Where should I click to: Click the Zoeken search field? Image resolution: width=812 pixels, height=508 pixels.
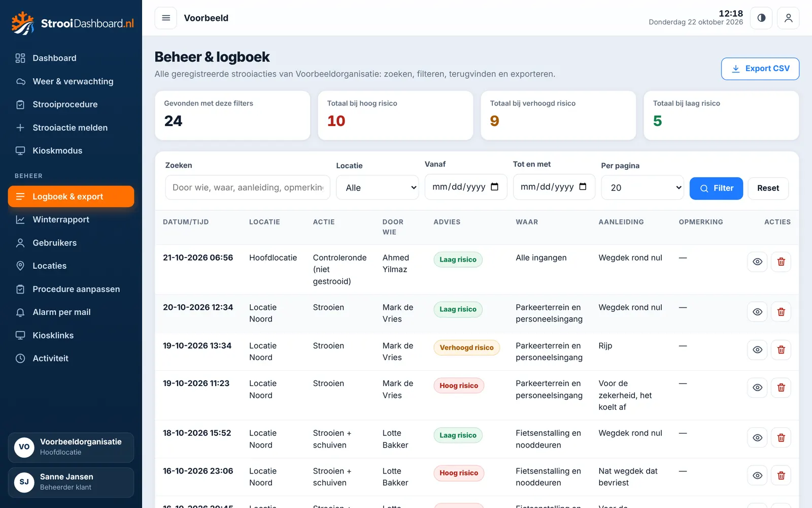pyautogui.click(x=248, y=187)
